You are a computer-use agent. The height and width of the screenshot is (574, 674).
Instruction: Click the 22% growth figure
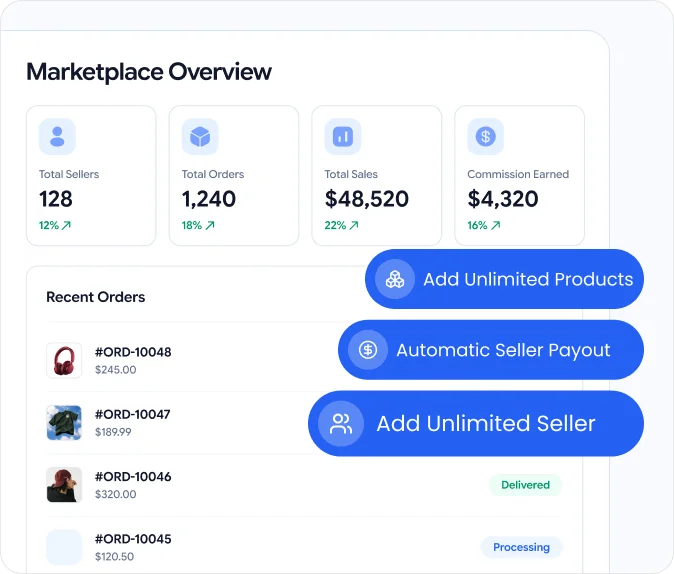pos(335,225)
